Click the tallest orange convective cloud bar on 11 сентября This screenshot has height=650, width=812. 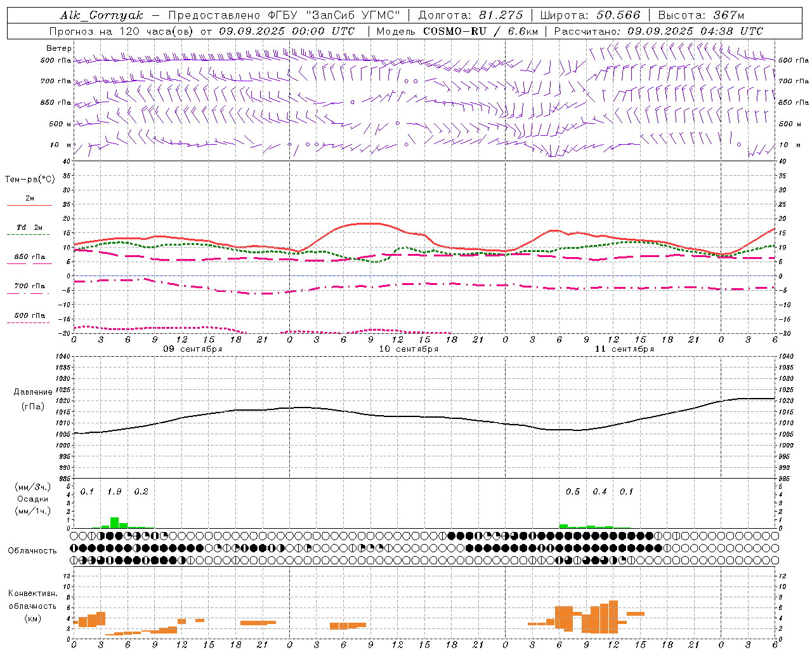point(613,616)
